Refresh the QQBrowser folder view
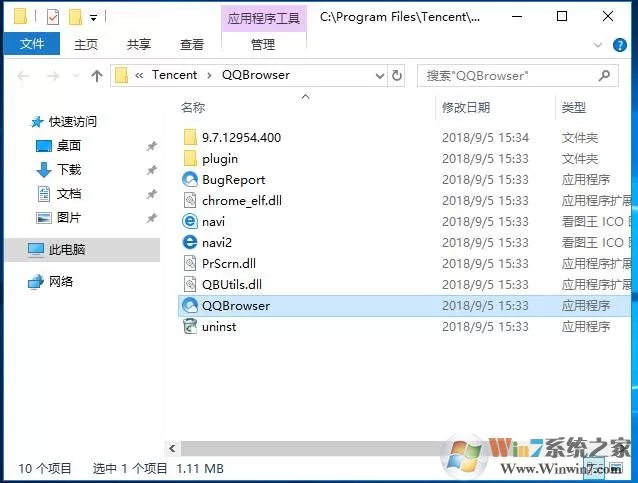This screenshot has height=483, width=638. (397, 76)
